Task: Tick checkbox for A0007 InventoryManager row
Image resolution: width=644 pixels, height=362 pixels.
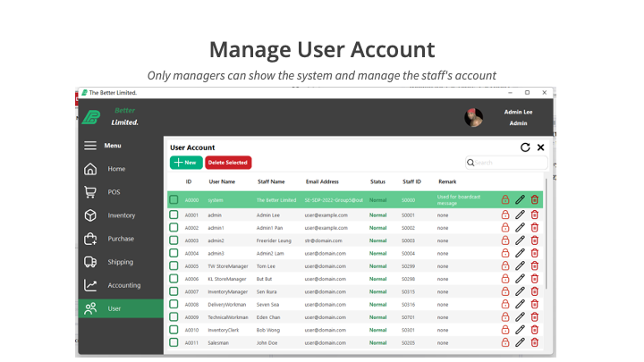Action: coord(174,291)
